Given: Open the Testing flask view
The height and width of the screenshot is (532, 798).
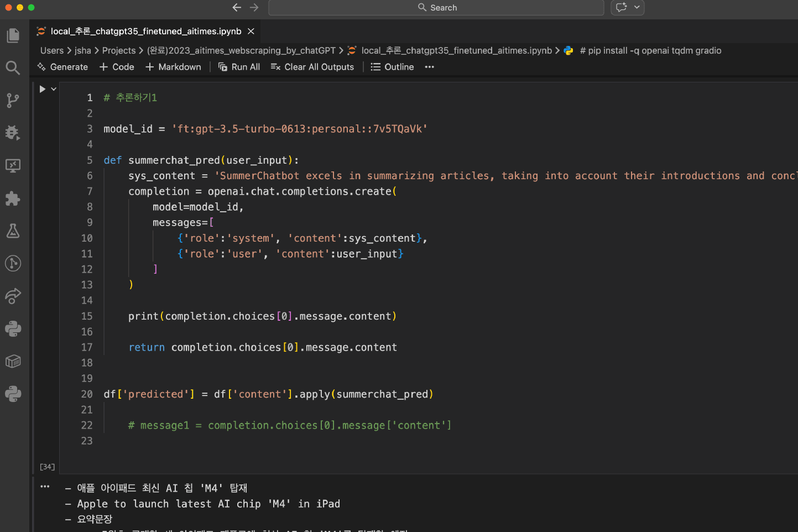Looking at the screenshot, I should [13, 231].
